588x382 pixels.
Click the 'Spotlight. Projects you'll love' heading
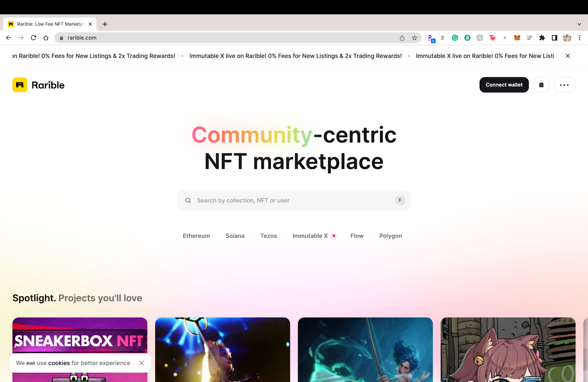click(77, 298)
